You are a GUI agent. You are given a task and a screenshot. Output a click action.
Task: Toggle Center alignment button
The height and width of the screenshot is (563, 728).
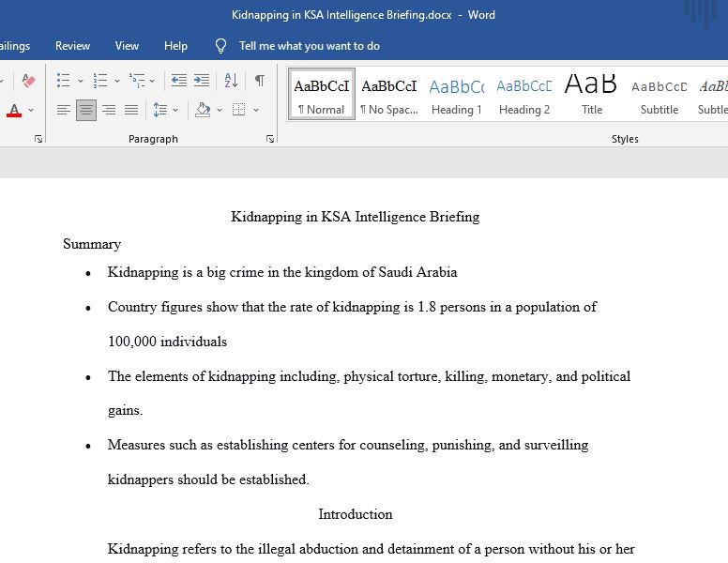(86, 110)
